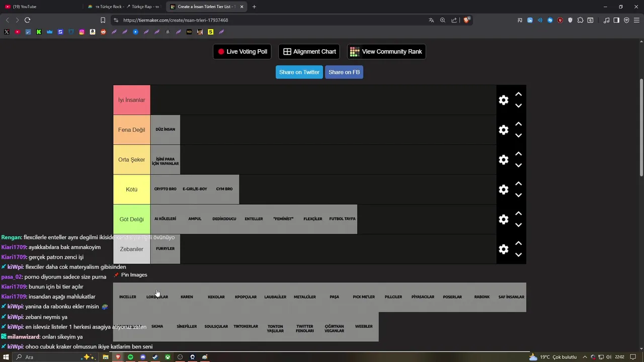Move Kötü tier row down

coord(518,195)
